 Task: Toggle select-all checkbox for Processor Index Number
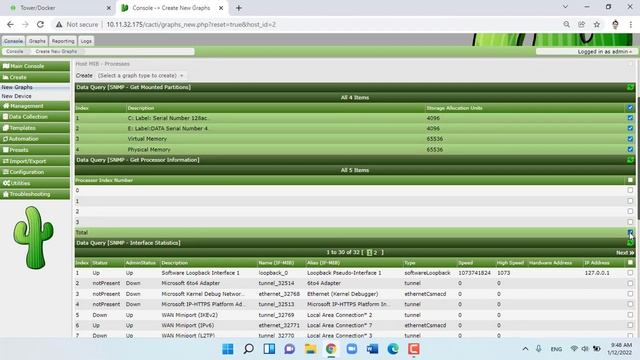pos(630,180)
